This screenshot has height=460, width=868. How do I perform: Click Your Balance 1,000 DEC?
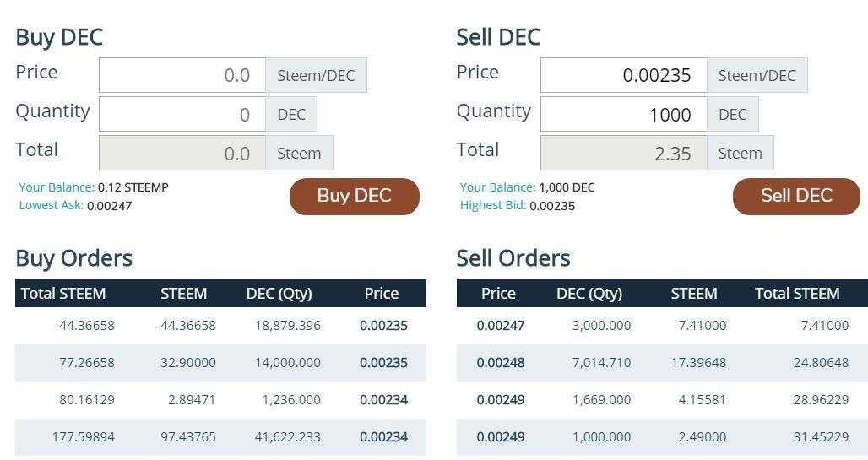567,187
